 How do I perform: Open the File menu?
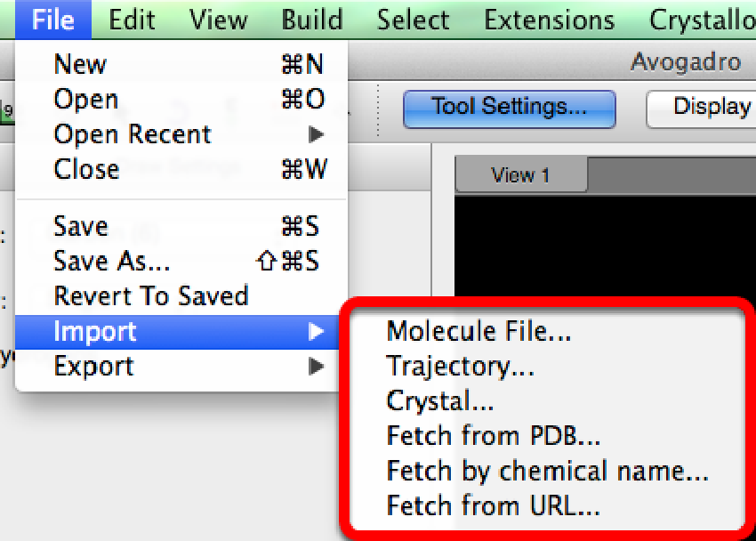point(52,20)
